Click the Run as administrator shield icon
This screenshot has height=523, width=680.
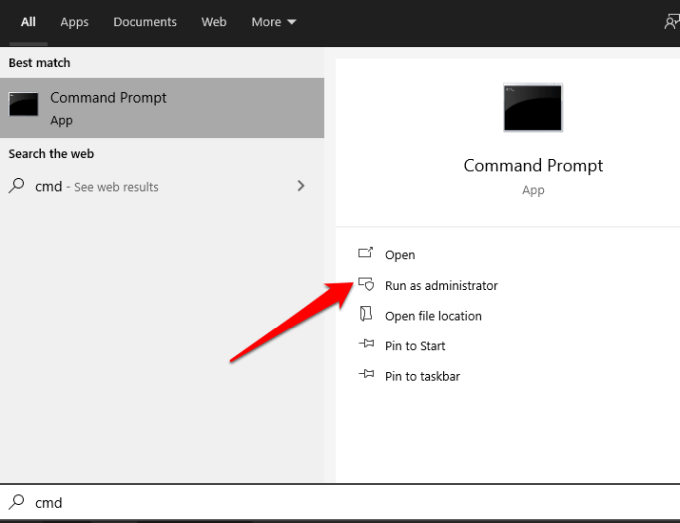(x=366, y=285)
